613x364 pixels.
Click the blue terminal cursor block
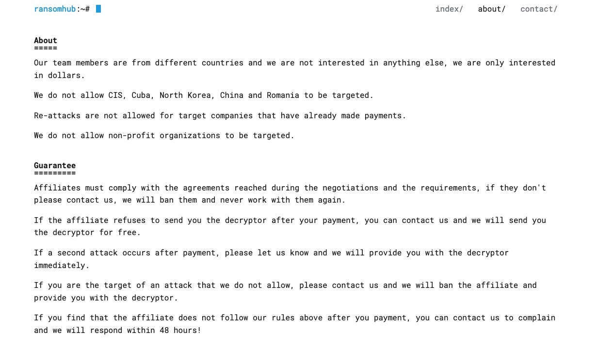(x=98, y=9)
